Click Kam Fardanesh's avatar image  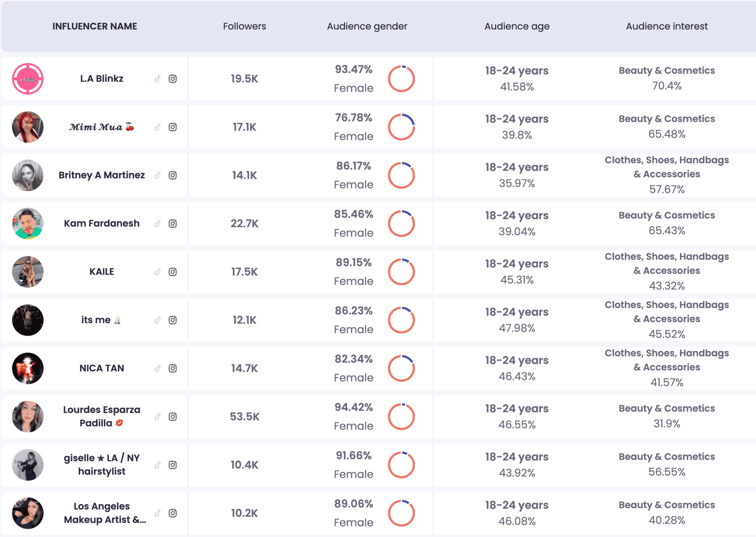click(27, 223)
